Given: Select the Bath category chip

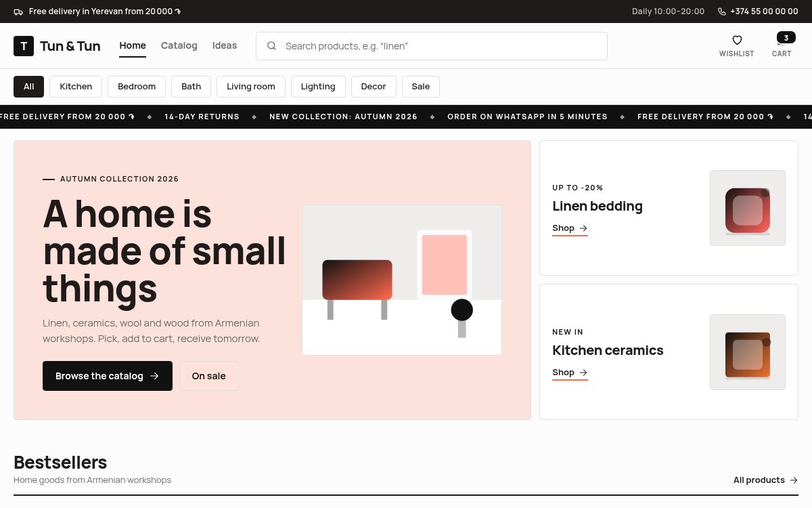Looking at the screenshot, I should tap(191, 87).
